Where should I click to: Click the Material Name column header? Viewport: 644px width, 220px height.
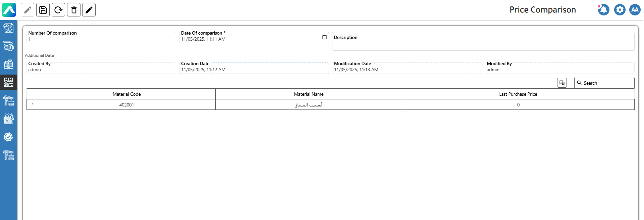coord(309,94)
